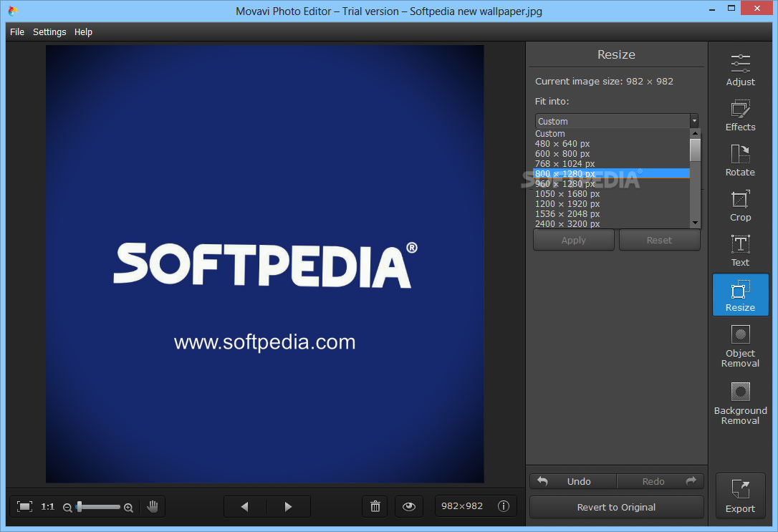The image size is (778, 532).
Task: Adjust the zoom slider handle
Action: point(80,506)
